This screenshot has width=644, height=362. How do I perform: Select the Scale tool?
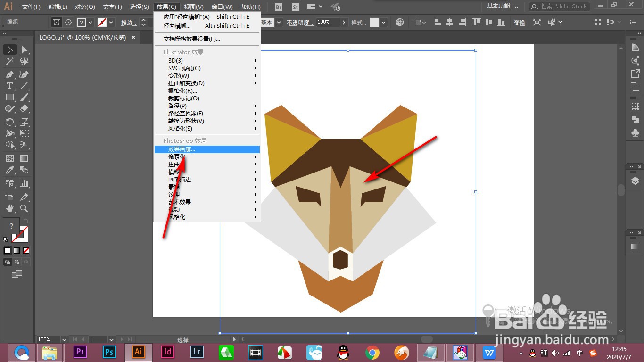click(x=25, y=122)
